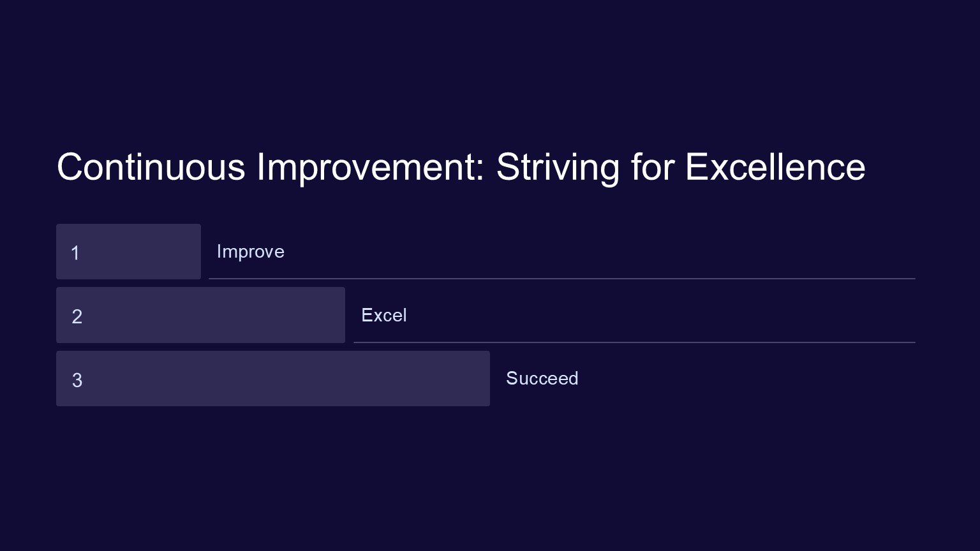Click the "Improve" label
The height and width of the screenshot is (551, 980).
[x=250, y=251]
